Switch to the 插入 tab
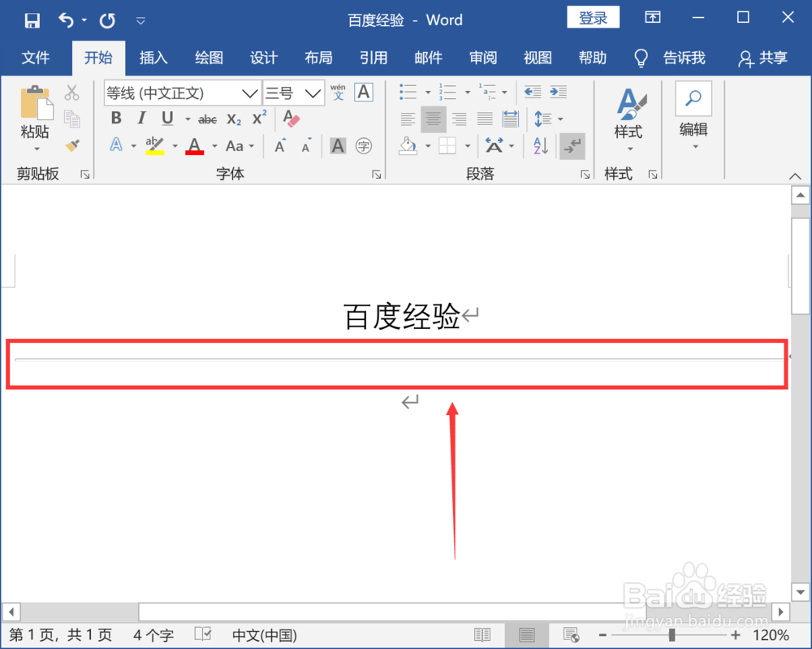 click(153, 58)
